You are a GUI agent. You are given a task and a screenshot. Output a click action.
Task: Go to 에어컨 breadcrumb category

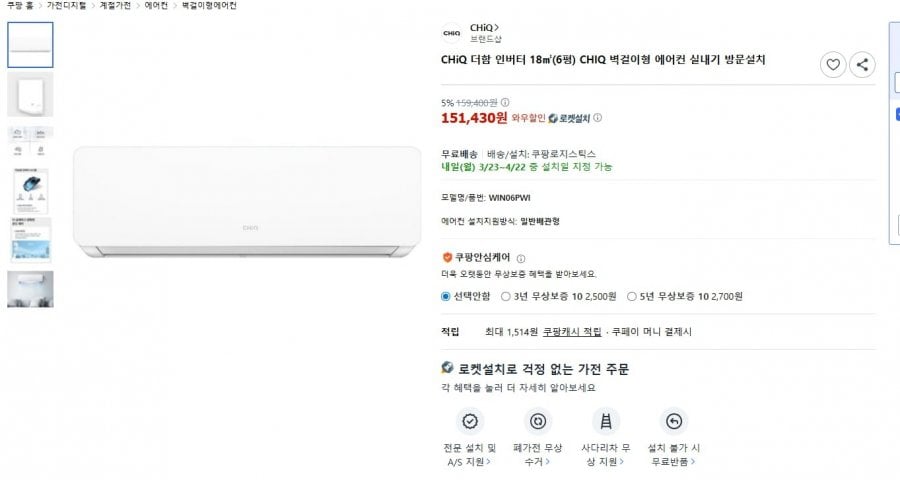pos(156,6)
